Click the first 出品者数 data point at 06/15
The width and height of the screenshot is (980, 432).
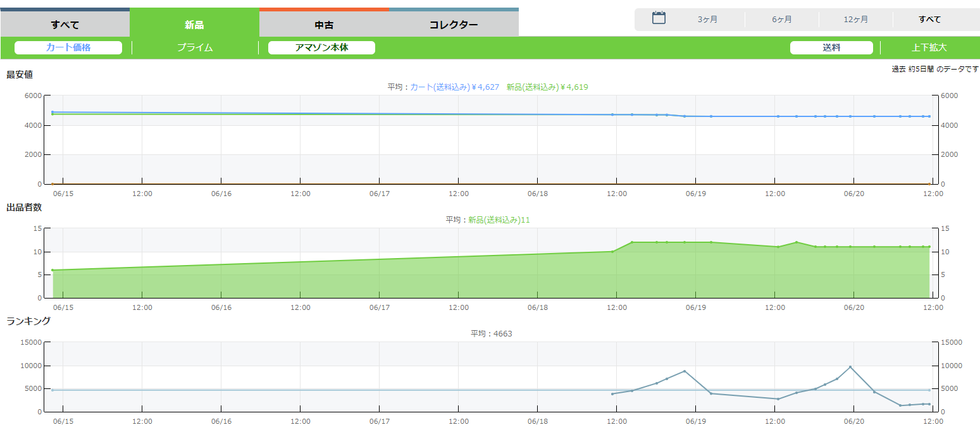tap(53, 270)
